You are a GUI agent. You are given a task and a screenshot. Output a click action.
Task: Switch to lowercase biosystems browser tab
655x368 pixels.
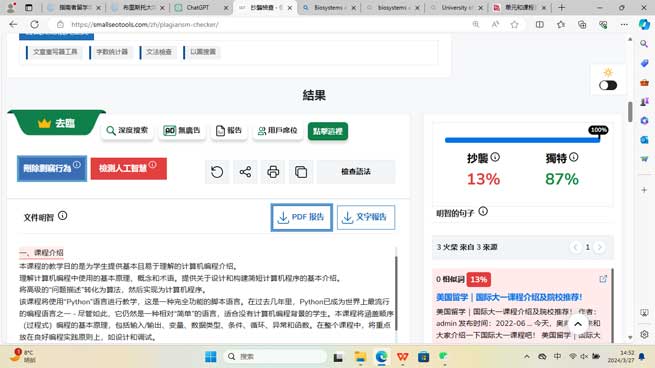click(x=392, y=8)
